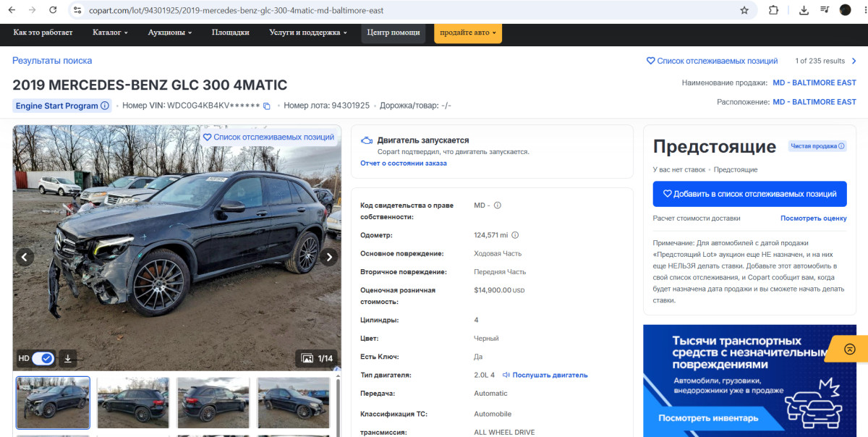This screenshot has height=437, width=868.
Task: Click Посмотреть оценку link
Action: 813,218
